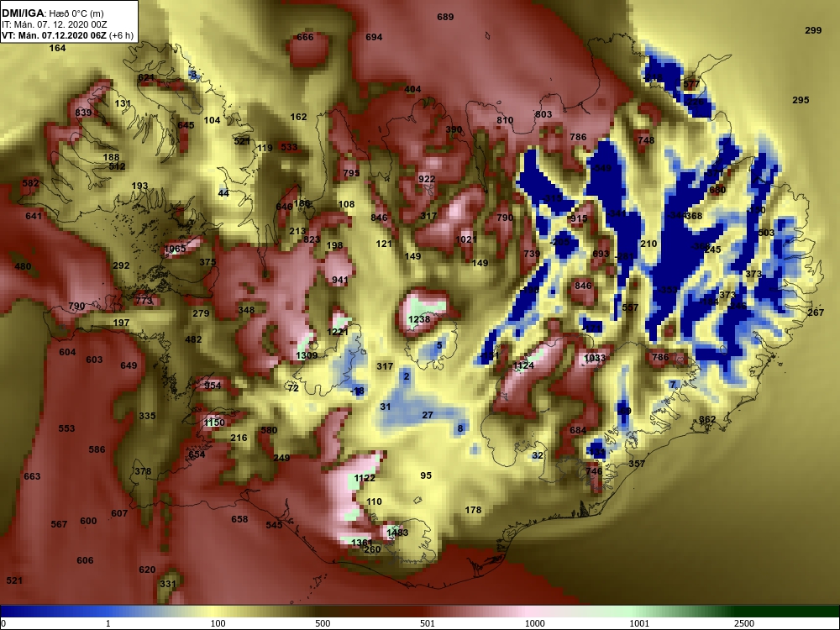The image size is (840, 630).
Task: Click the map value '694'
Action: (374, 37)
